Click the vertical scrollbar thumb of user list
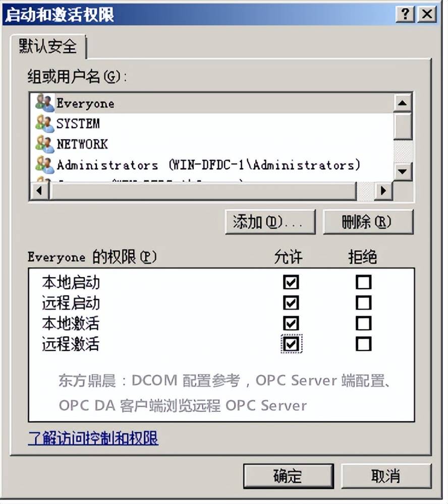The image size is (448, 504). pyautogui.click(x=402, y=125)
